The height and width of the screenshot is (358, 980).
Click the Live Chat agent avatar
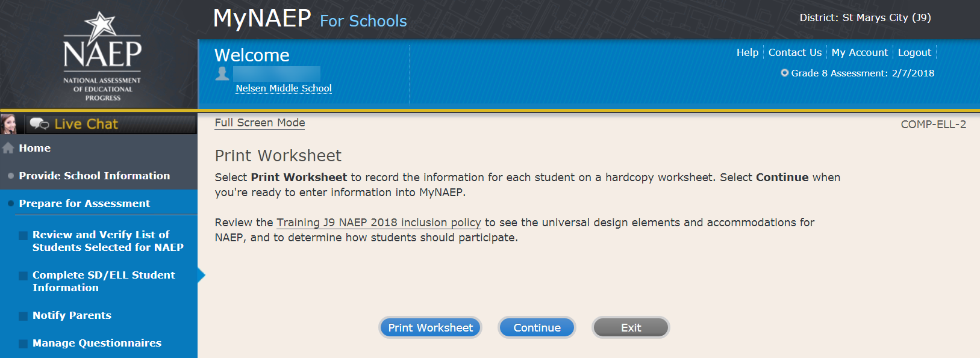pos(9,124)
